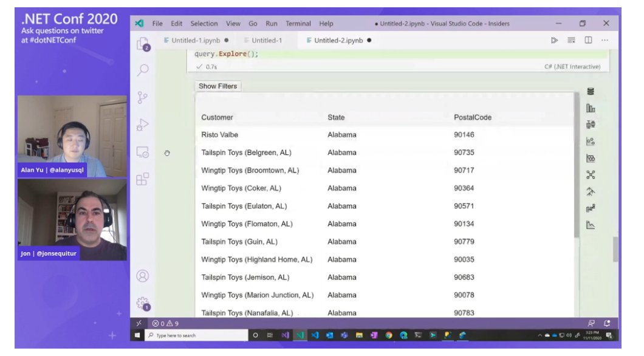
Task: Select the tree diagram view icon
Action: pyautogui.click(x=590, y=192)
